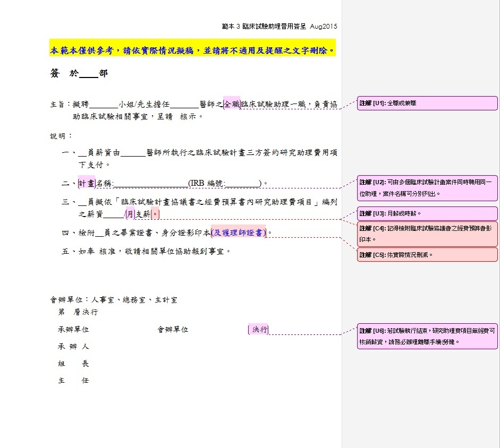Screen dimensions: 500x448
Task: Click item 四 text 畢業證書、身分證影印本
Action: 165,233
